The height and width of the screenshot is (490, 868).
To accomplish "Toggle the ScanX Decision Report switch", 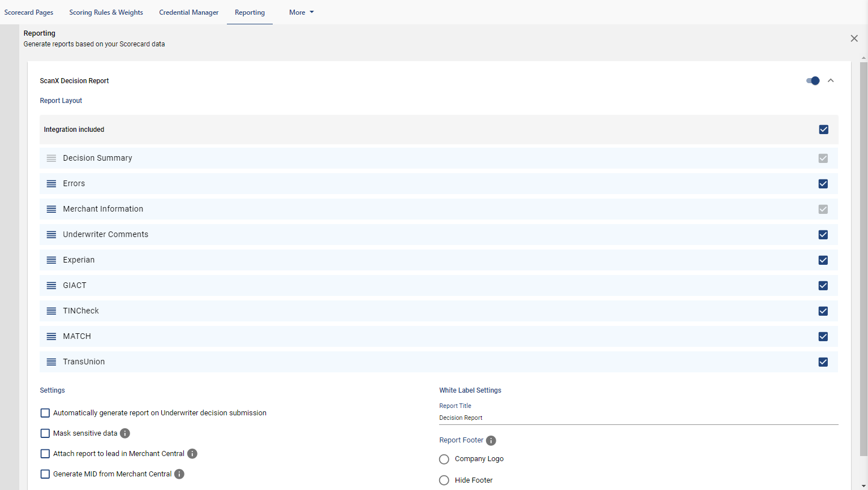I will [x=813, y=81].
